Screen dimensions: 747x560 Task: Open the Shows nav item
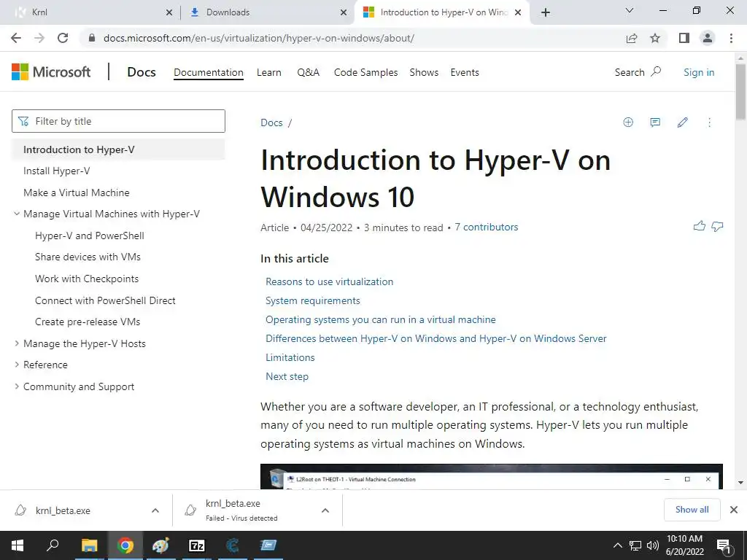424,72
